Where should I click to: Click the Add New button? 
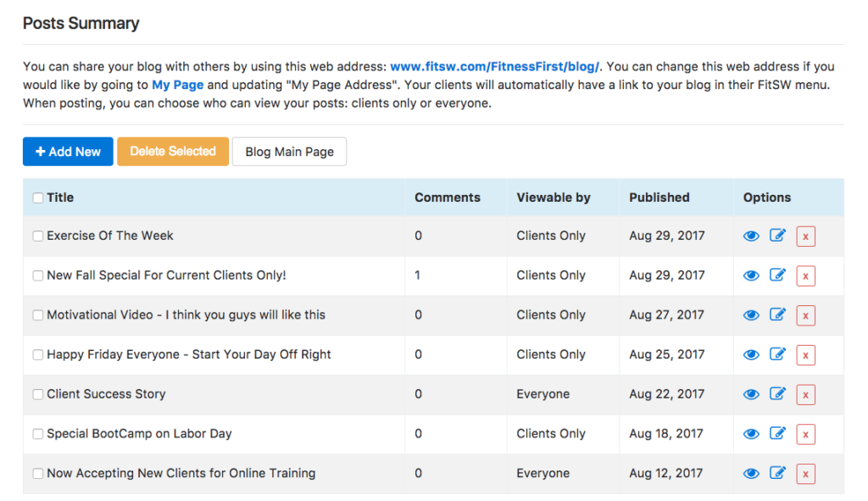(x=68, y=152)
